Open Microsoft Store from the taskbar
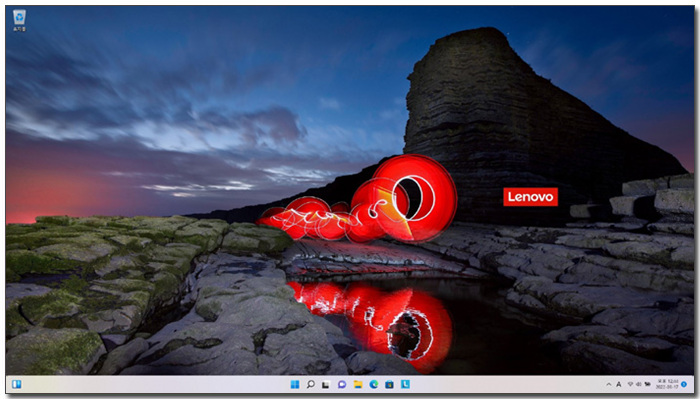 [389, 384]
